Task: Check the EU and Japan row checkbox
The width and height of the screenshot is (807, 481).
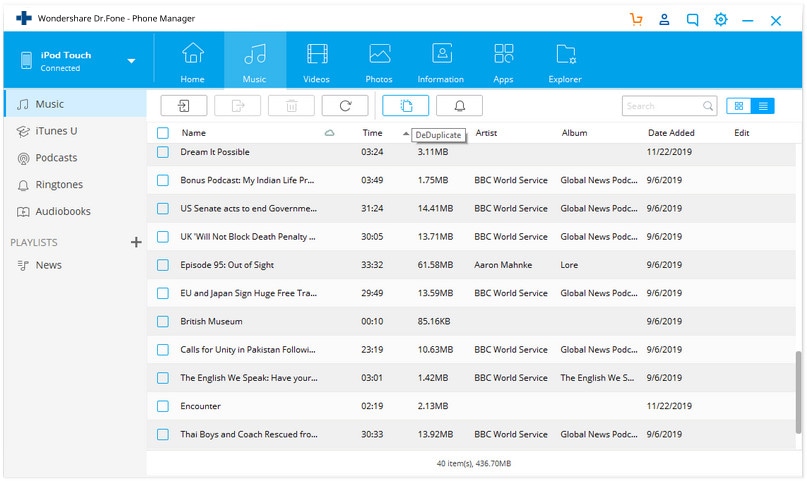Action: click(163, 294)
